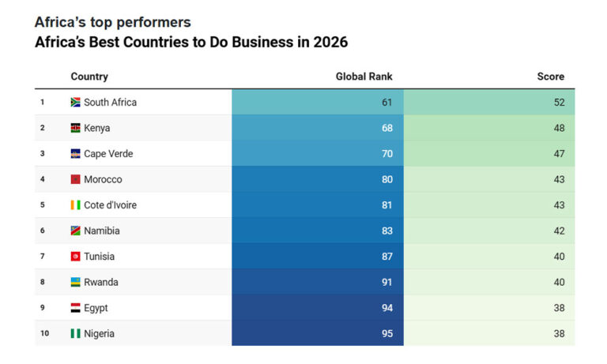
Task: Click the Nigeria flag icon
Action: pos(76,333)
